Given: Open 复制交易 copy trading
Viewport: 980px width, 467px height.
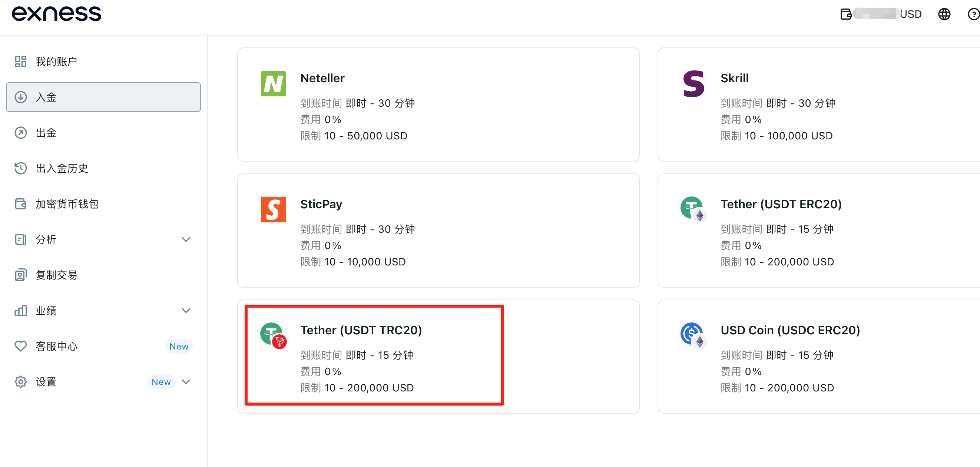Looking at the screenshot, I should pyautogui.click(x=56, y=275).
